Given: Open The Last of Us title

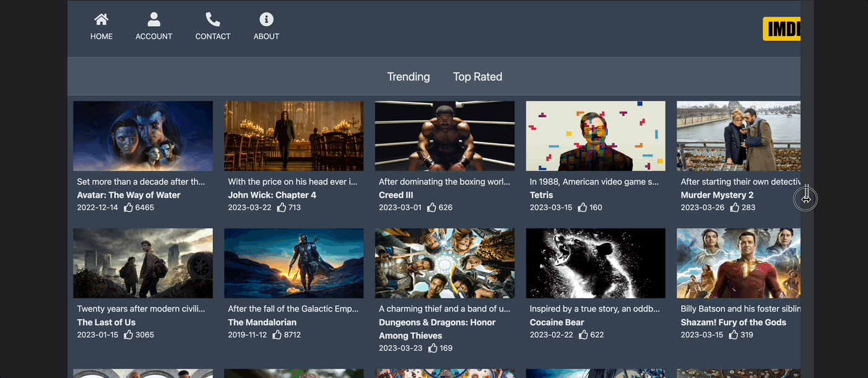Looking at the screenshot, I should [x=106, y=322].
